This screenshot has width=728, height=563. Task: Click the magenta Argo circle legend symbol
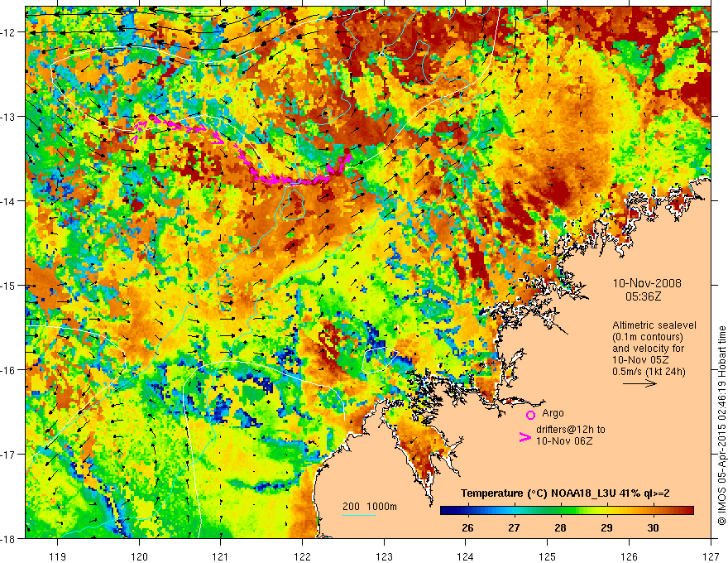click(x=530, y=415)
